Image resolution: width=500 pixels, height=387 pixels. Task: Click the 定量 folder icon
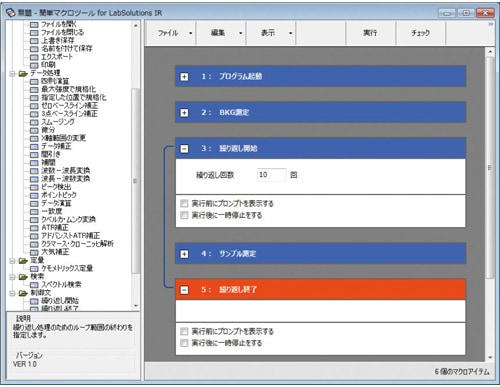coord(23,261)
